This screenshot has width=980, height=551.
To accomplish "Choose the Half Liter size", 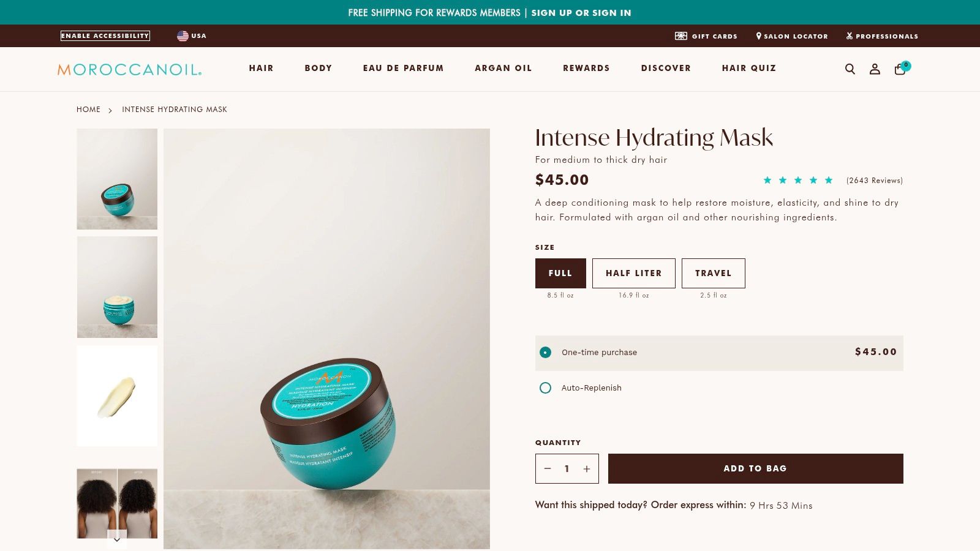I will [634, 273].
